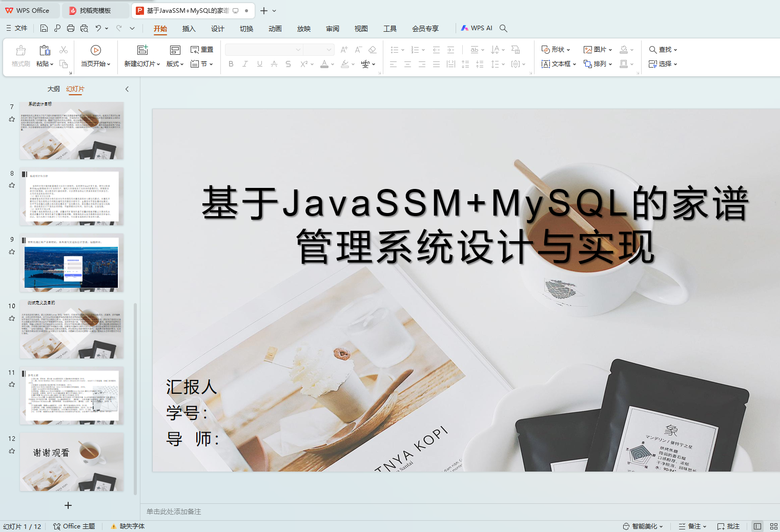This screenshot has height=532, width=780.
Task: Click Smart Beautify (智能美化) in status bar
Action: pos(643,526)
